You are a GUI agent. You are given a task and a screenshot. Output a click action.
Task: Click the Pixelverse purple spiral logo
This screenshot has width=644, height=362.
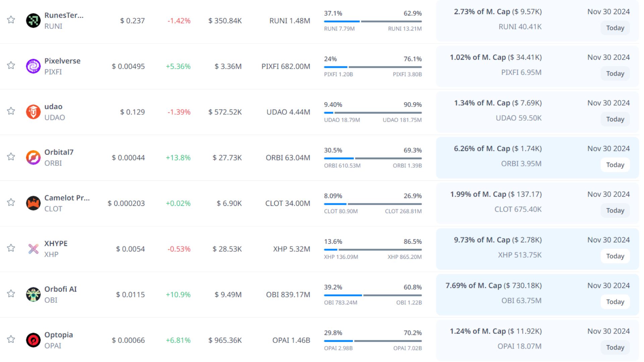pyautogui.click(x=33, y=66)
